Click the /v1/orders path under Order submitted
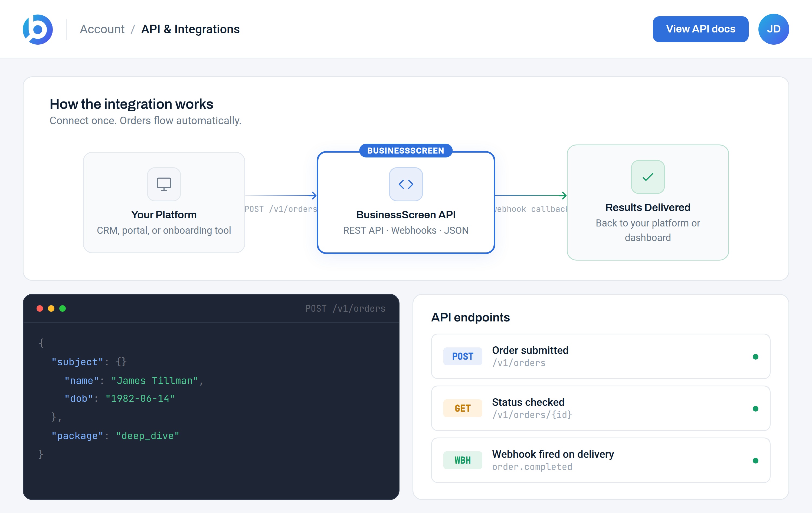Image resolution: width=812 pixels, height=513 pixels. tap(519, 363)
